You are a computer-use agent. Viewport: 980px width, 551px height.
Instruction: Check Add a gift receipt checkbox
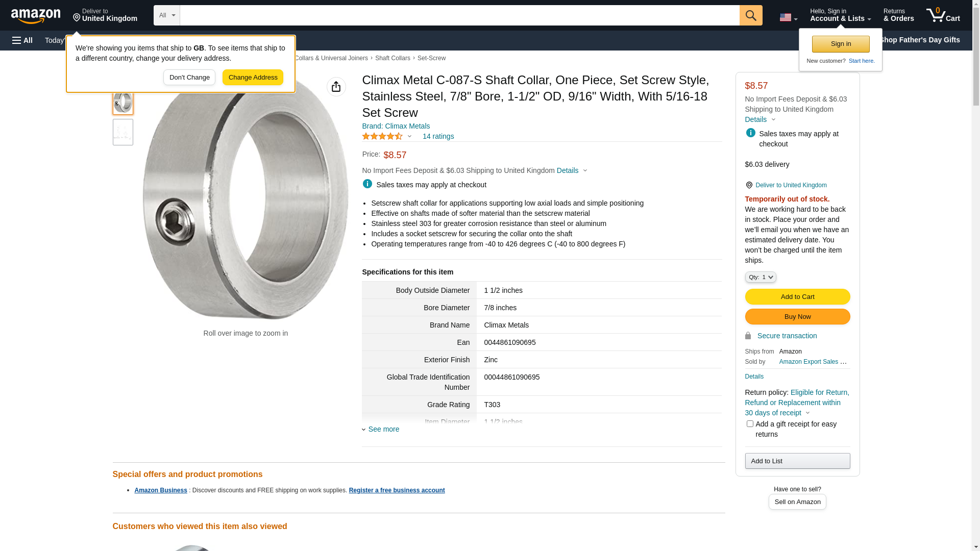[750, 424]
